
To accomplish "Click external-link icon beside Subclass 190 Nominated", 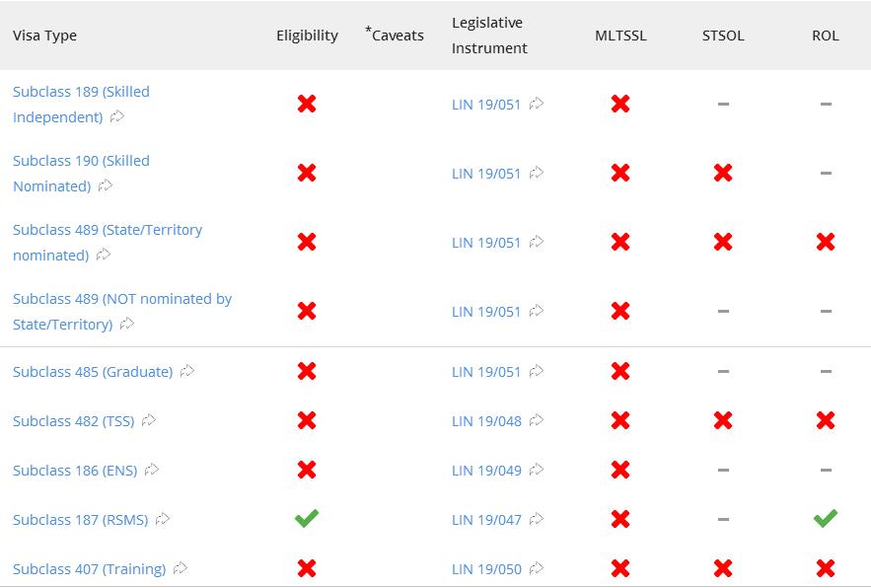I will point(106,185).
